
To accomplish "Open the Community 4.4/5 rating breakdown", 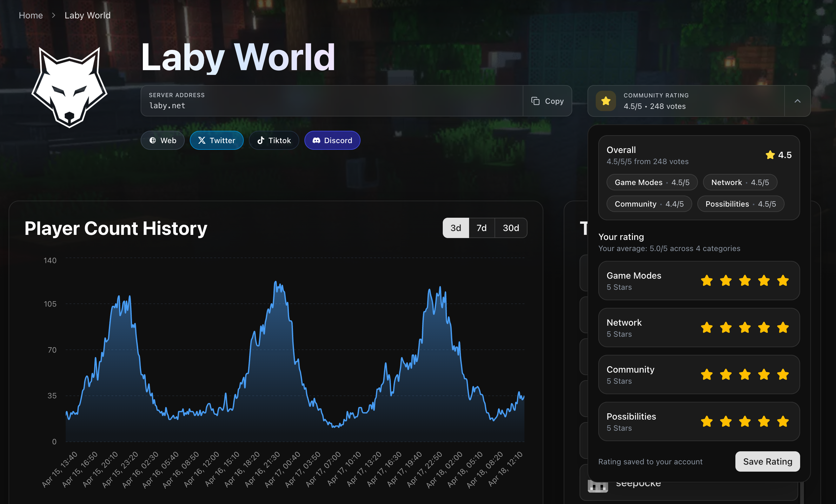I will coord(649,203).
